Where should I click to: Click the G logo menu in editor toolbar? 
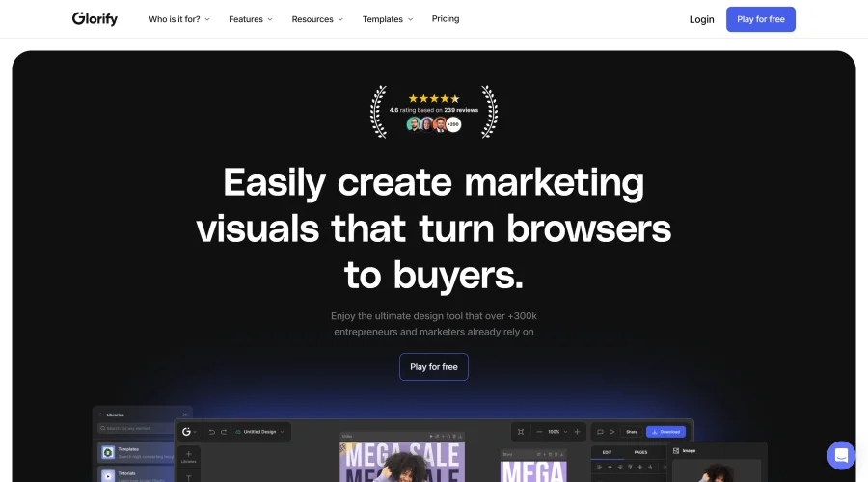pos(189,432)
